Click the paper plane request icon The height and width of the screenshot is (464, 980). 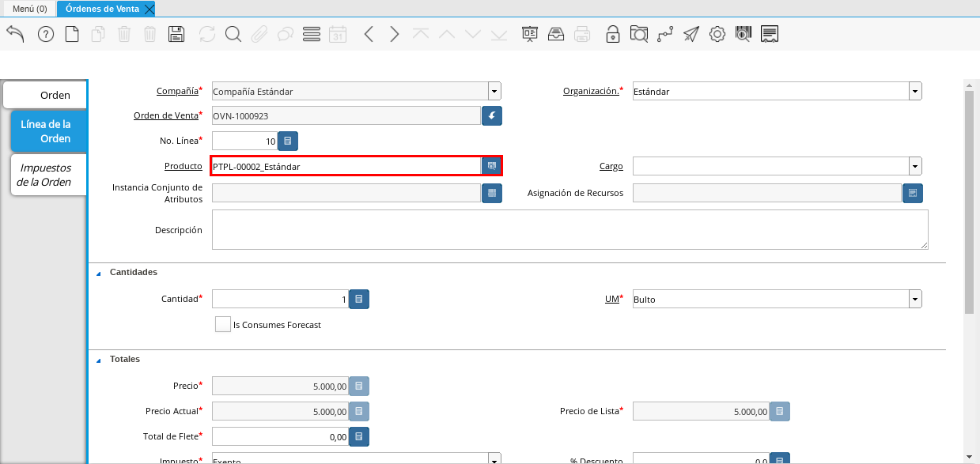tap(691, 34)
